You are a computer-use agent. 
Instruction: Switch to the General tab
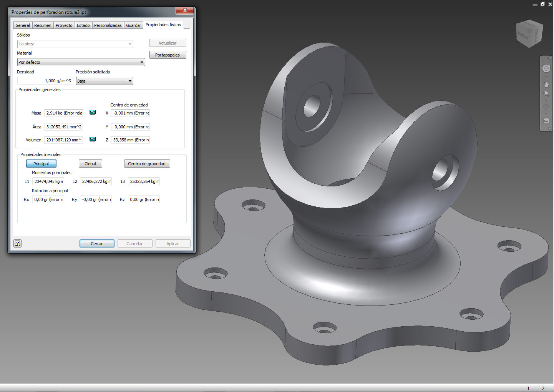22,25
